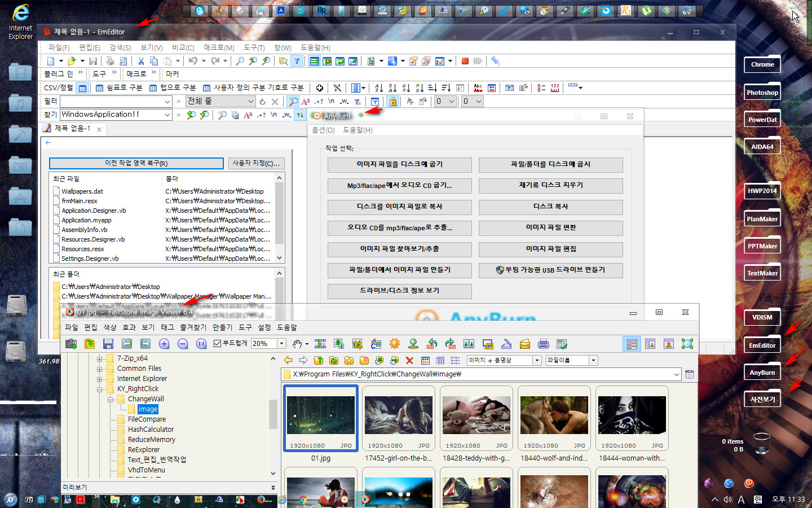This screenshot has width=812, height=508.
Task: Click FastStone Save disk icon
Action: pyautogui.click(x=108, y=344)
